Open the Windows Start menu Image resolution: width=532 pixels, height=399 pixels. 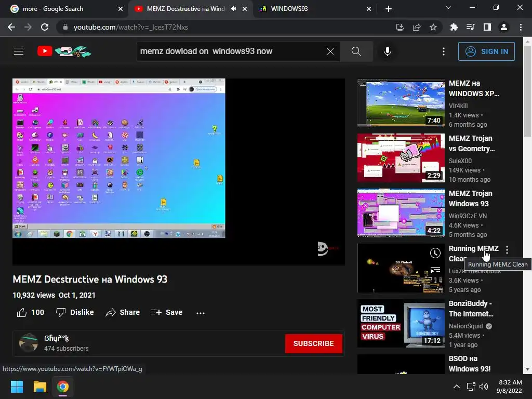pyautogui.click(x=17, y=387)
